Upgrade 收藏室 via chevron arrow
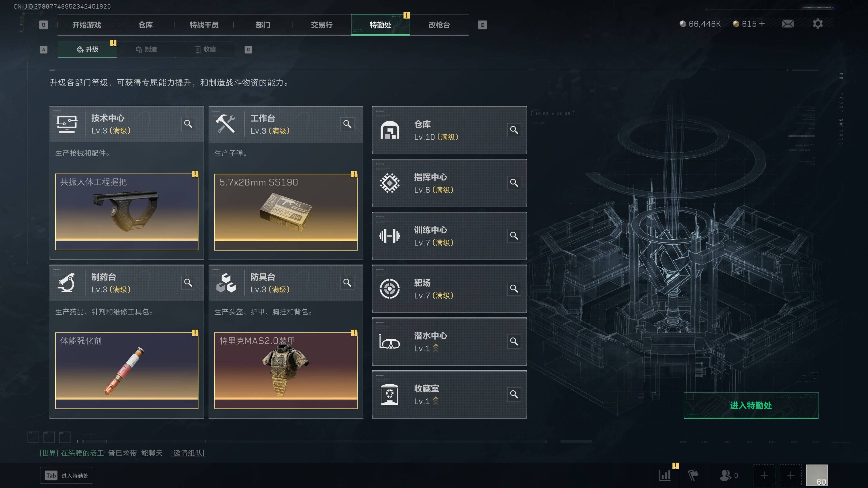Viewport: 868px width, 488px height. coord(436,401)
